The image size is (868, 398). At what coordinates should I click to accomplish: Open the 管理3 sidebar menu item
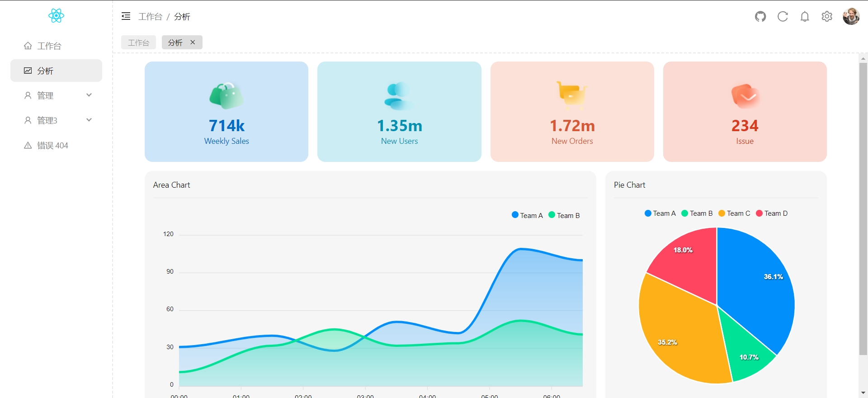56,120
